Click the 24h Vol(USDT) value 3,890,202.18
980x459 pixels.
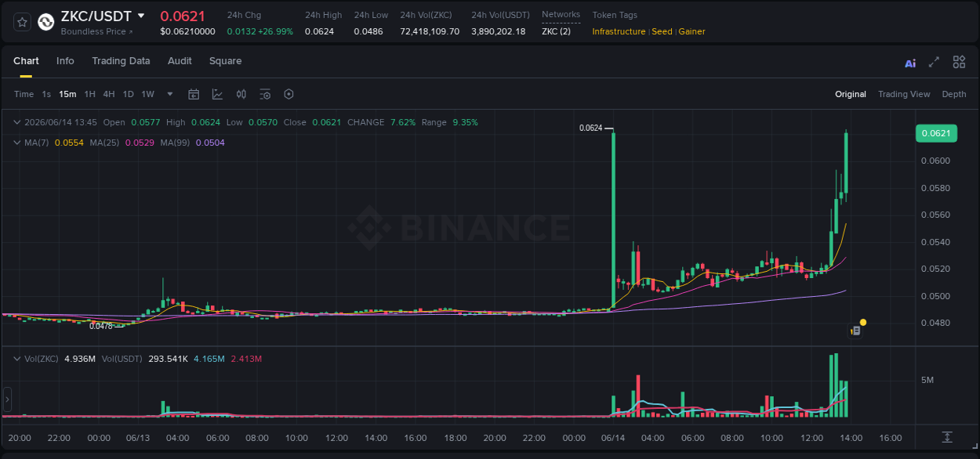click(499, 31)
